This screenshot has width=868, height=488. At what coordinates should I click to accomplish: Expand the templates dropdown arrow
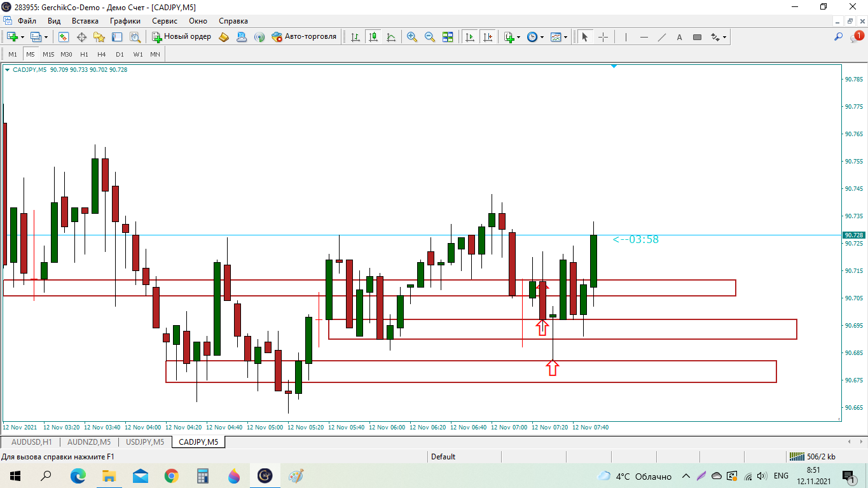(565, 37)
